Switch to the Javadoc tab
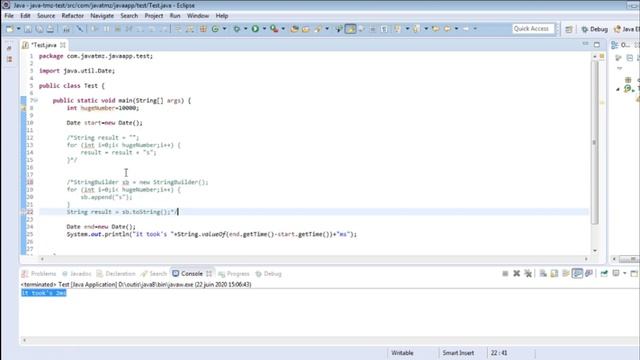 pyautogui.click(x=77, y=273)
